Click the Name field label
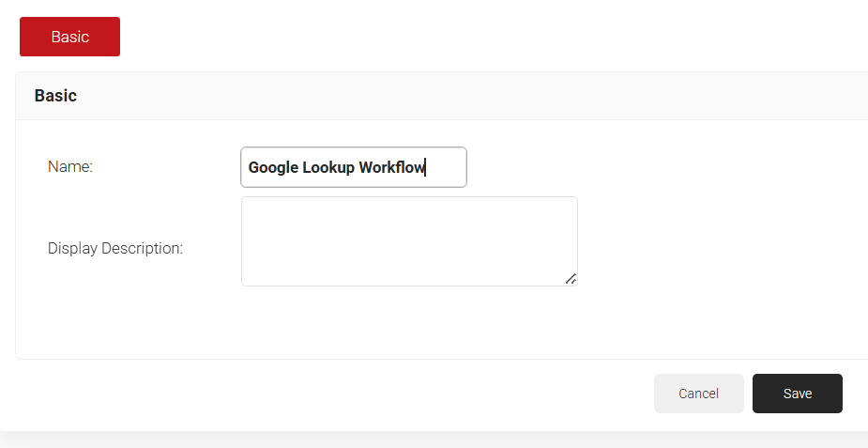Image resolution: width=868 pixels, height=448 pixels. click(70, 167)
